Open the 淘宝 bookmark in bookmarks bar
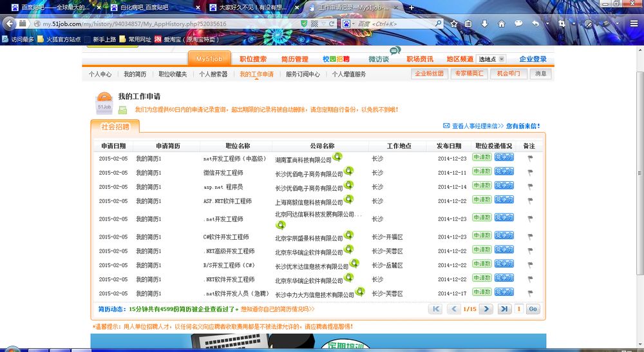This screenshot has height=352, width=644. 186,39
